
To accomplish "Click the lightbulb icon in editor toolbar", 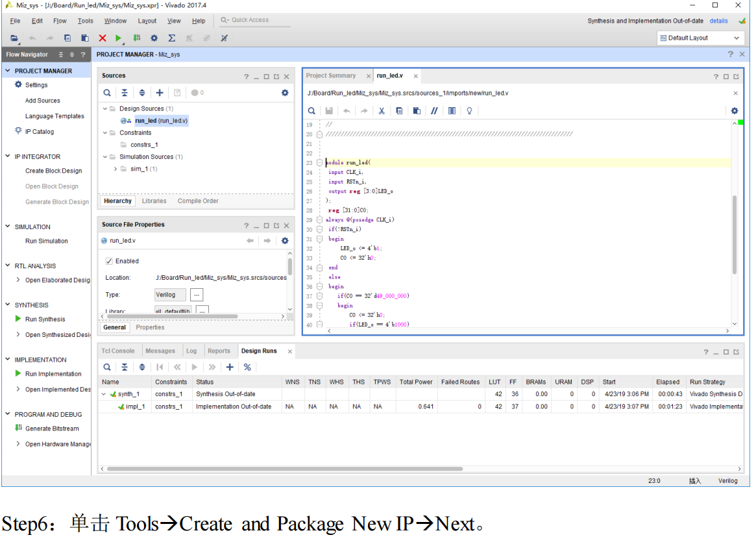I will click(469, 111).
